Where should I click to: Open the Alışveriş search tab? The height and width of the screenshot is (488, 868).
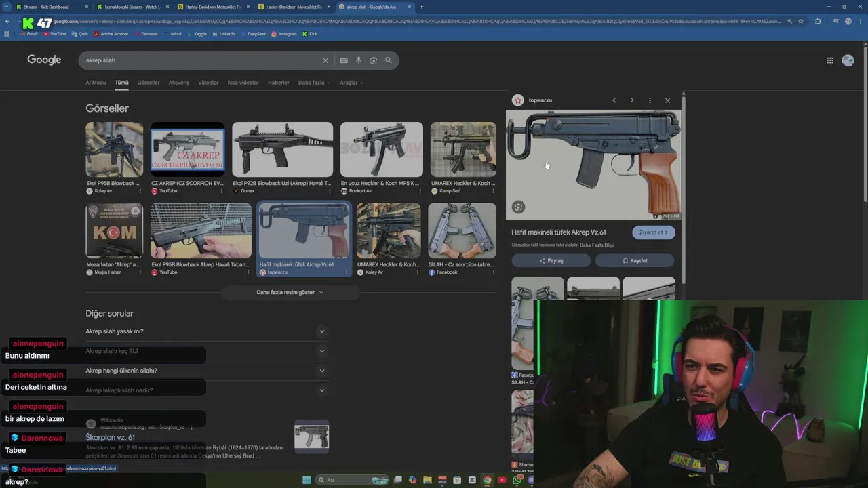pyautogui.click(x=179, y=83)
